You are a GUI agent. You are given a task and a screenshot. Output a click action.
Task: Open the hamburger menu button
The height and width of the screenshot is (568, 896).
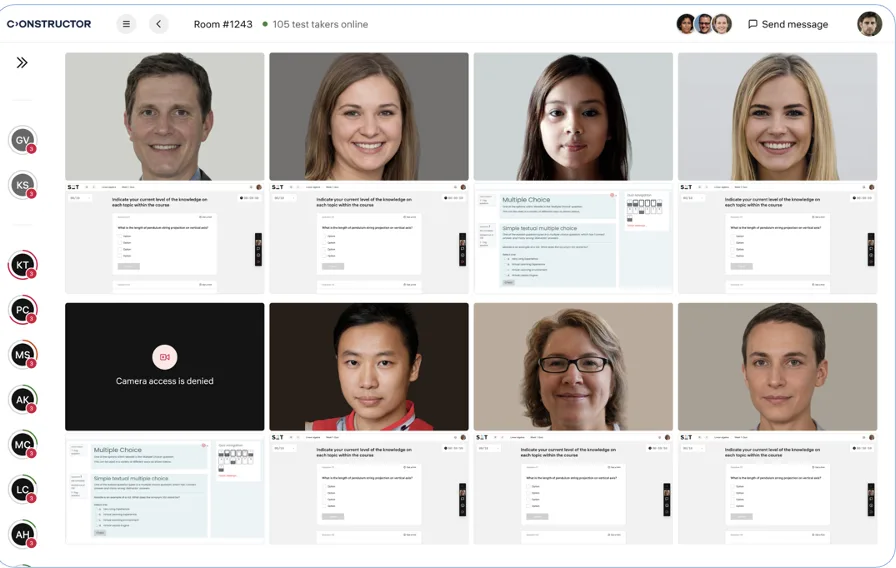(126, 24)
